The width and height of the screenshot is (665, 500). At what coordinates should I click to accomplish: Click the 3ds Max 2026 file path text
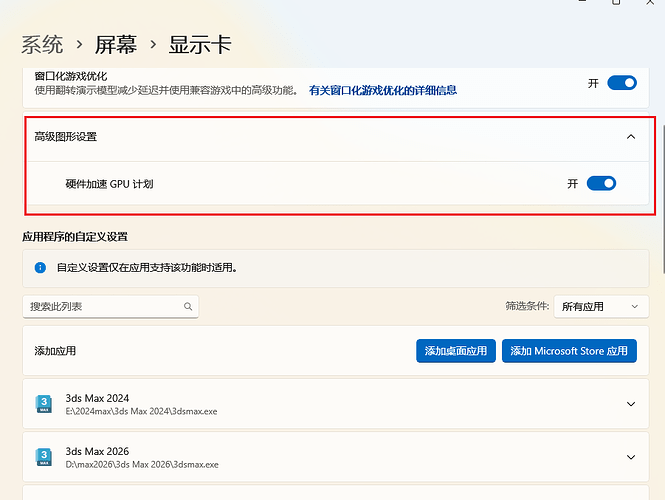tap(141, 464)
